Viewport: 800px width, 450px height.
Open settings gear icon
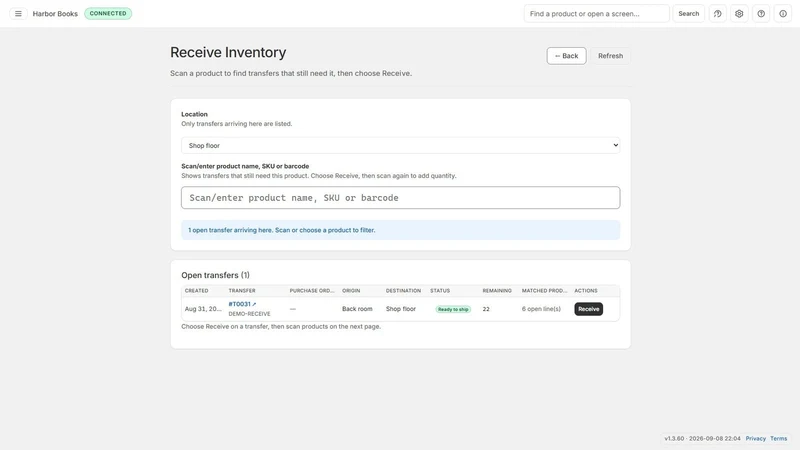(739, 14)
